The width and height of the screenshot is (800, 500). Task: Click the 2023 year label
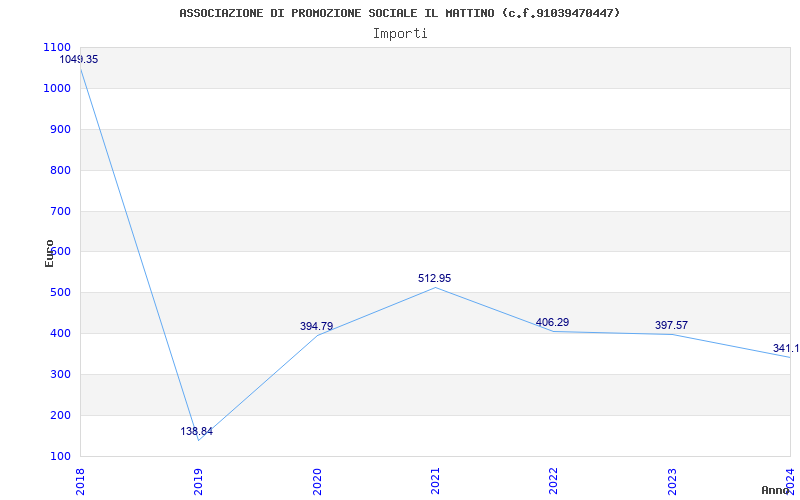click(671, 479)
